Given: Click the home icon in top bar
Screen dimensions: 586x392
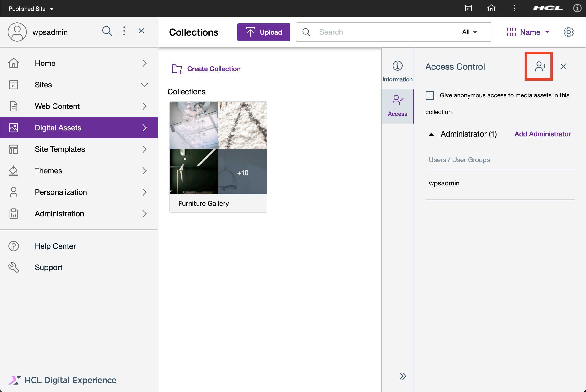Looking at the screenshot, I should pos(491,8).
